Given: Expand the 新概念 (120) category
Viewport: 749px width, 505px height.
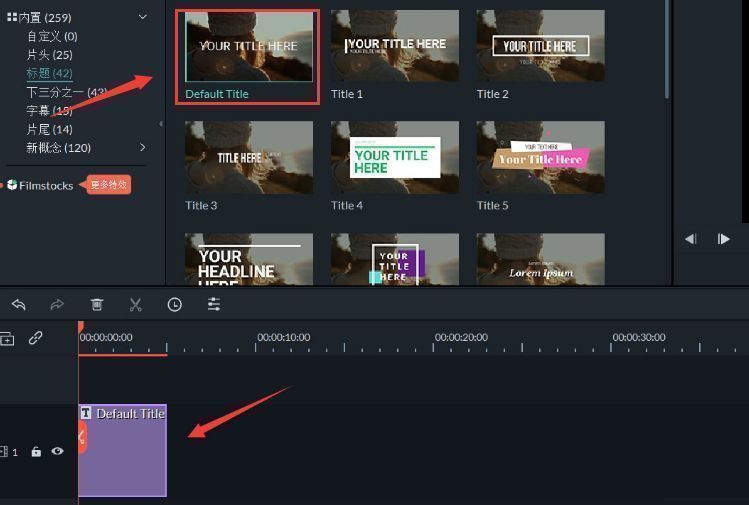Looking at the screenshot, I should pos(142,147).
